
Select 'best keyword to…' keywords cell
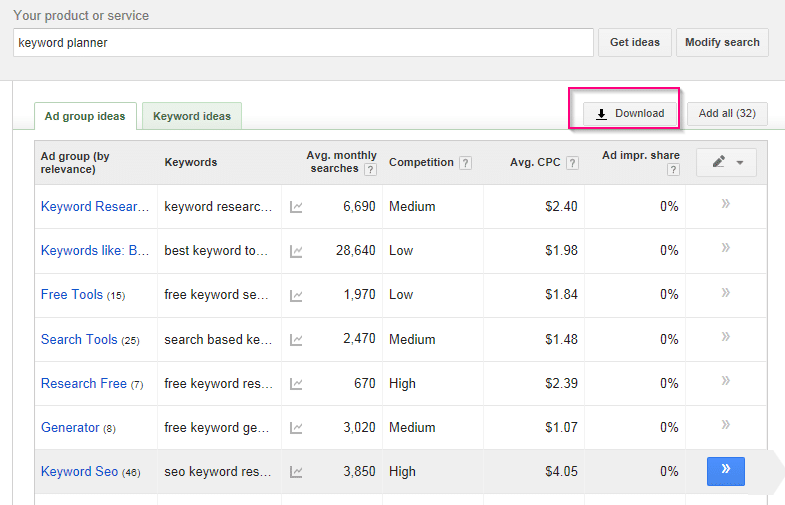pyautogui.click(x=216, y=251)
